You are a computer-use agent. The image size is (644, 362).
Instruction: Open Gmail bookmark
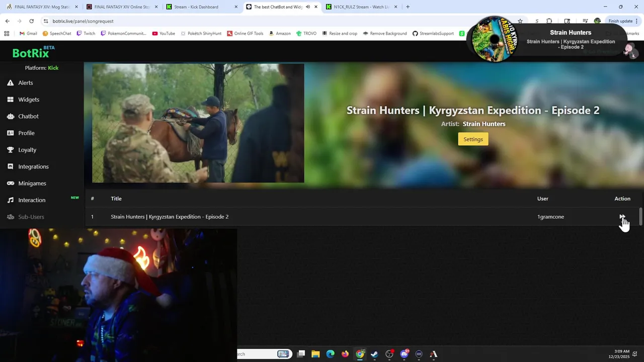(x=28, y=34)
